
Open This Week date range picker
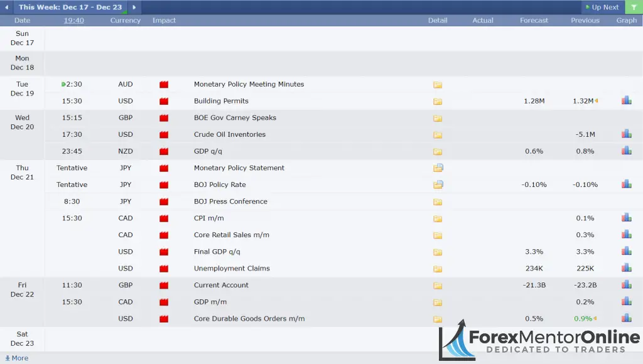tap(70, 8)
